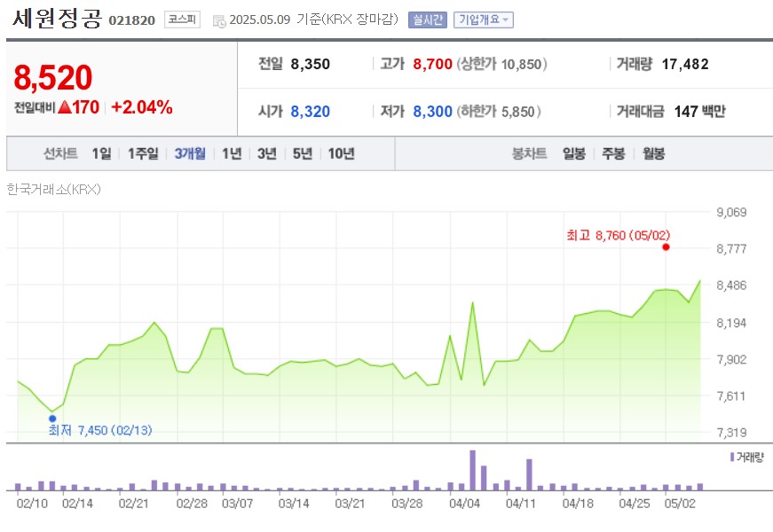The width and height of the screenshot is (773, 532).
Task: Click the red up-triangle change icon
Action: pos(65,107)
